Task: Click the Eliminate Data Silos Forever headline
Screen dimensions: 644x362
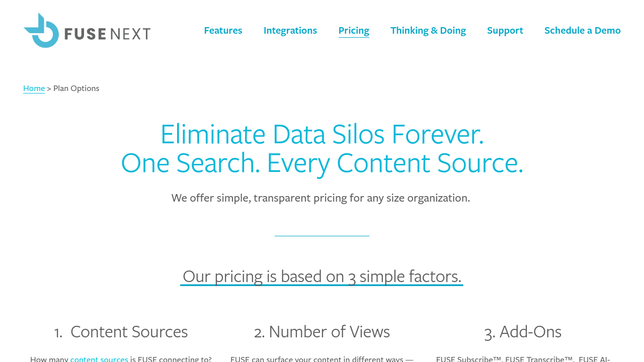Action: pos(322,134)
